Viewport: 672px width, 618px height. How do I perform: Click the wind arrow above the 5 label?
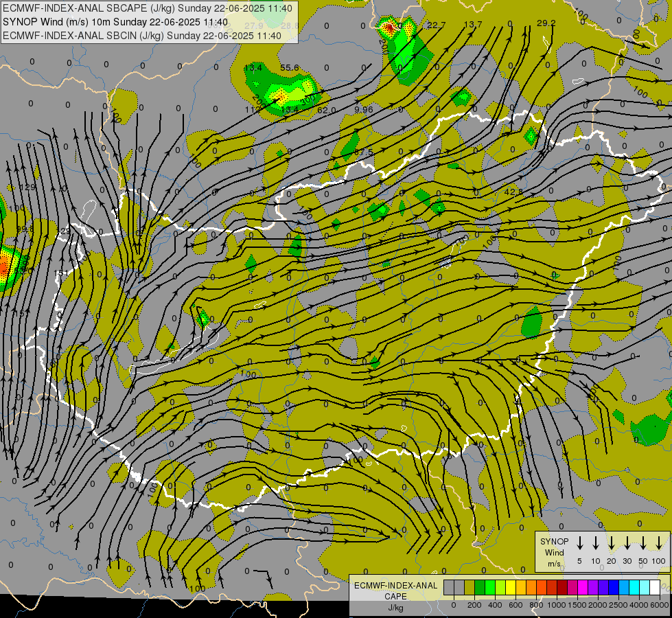point(579,542)
